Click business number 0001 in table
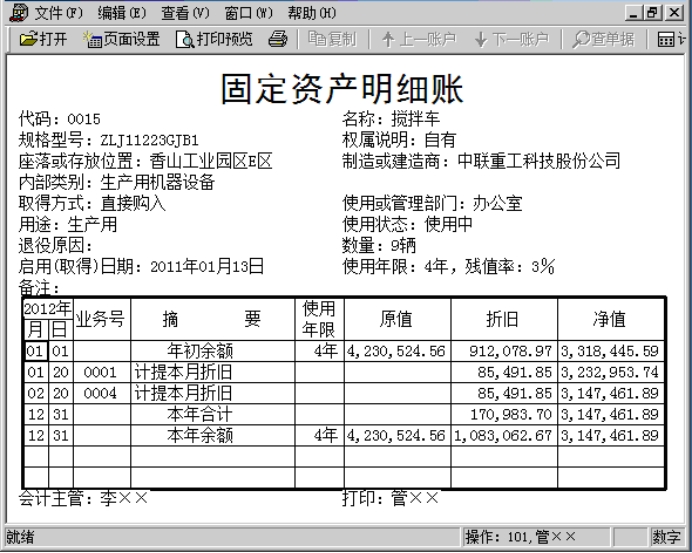Screen dimensions: 692x553 [101, 372]
